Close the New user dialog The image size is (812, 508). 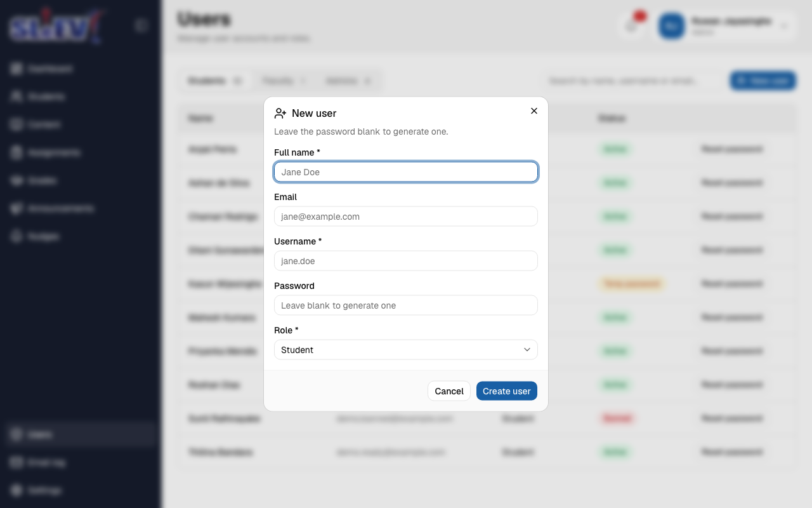(x=534, y=111)
